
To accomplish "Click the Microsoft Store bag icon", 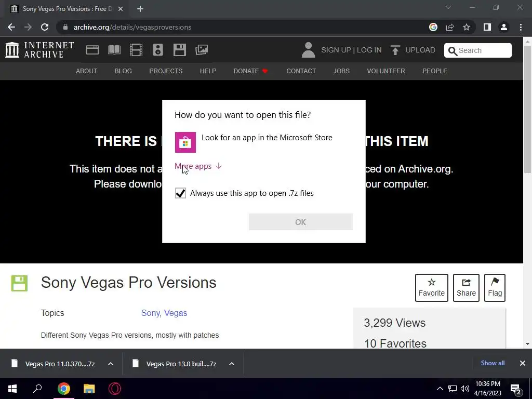I will tap(185, 142).
